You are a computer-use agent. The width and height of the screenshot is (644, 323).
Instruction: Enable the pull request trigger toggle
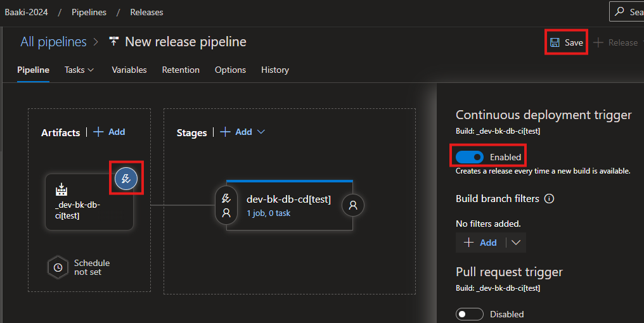[470, 314]
